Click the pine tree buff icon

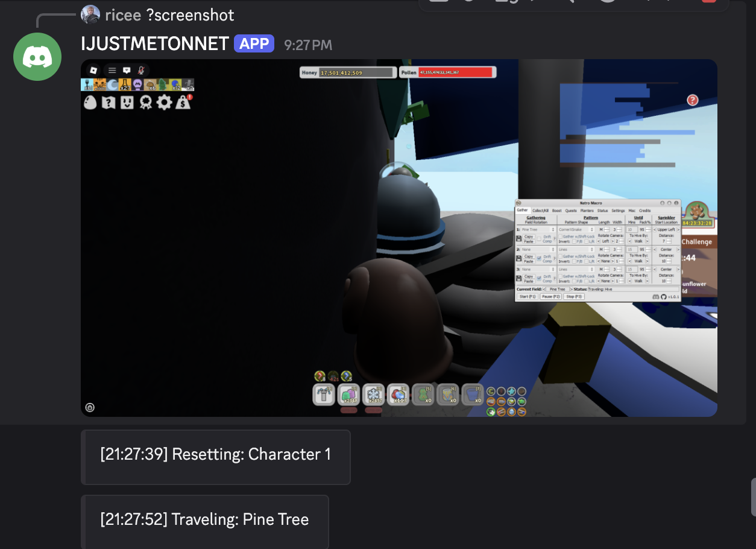click(163, 84)
